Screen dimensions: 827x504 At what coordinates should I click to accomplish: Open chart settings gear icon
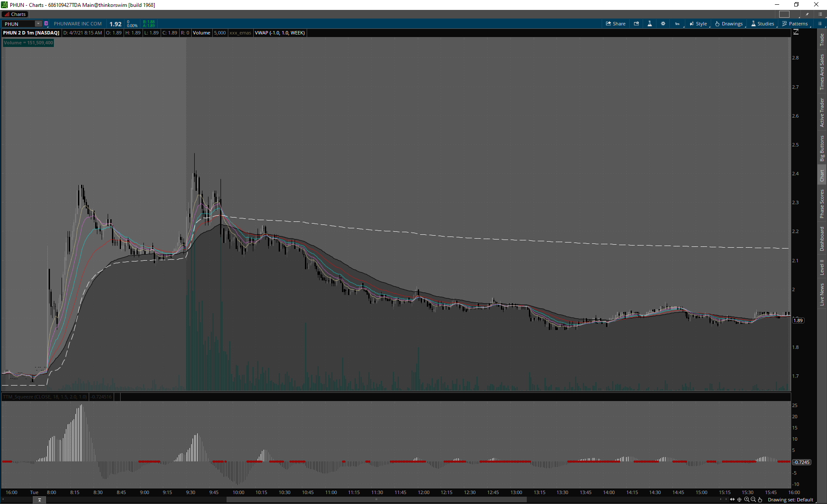663,24
